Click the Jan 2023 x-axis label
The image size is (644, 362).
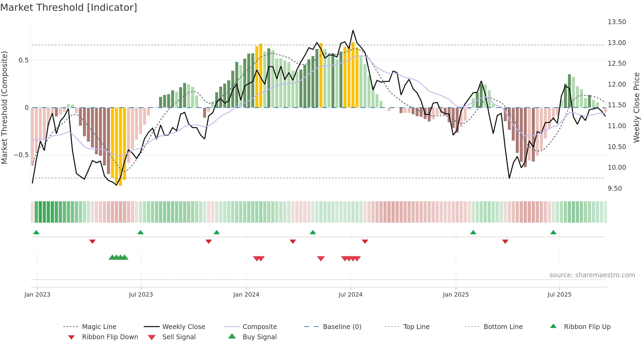[37, 295]
